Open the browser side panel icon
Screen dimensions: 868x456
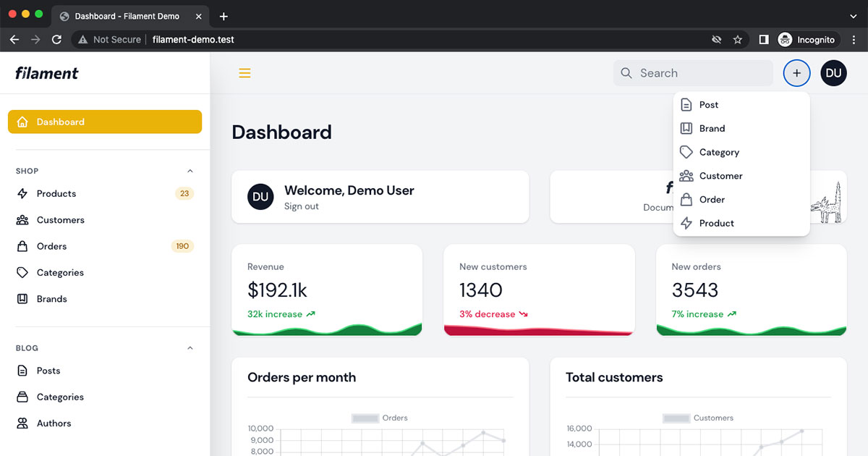click(x=764, y=40)
